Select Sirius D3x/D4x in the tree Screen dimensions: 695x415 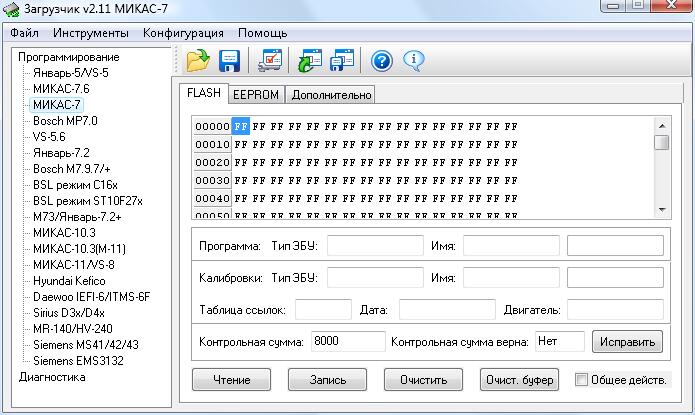tap(69, 313)
